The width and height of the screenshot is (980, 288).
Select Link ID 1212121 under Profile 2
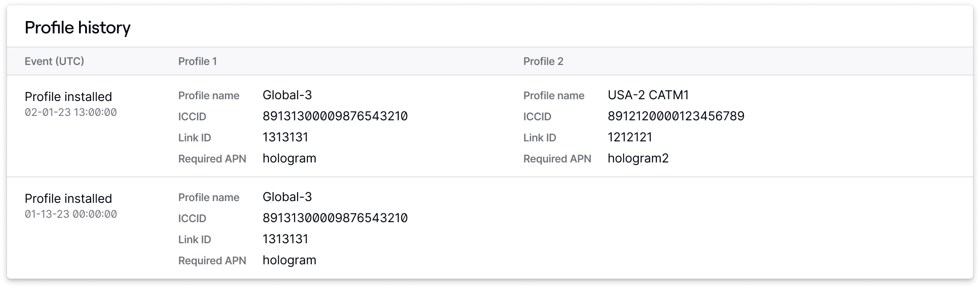[630, 137]
